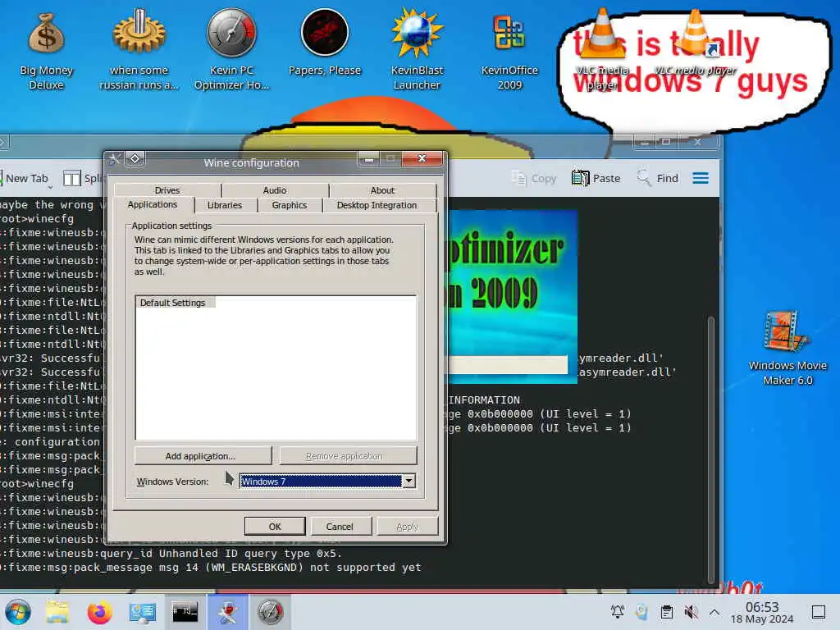Switch to the Drives tab

[167, 190]
